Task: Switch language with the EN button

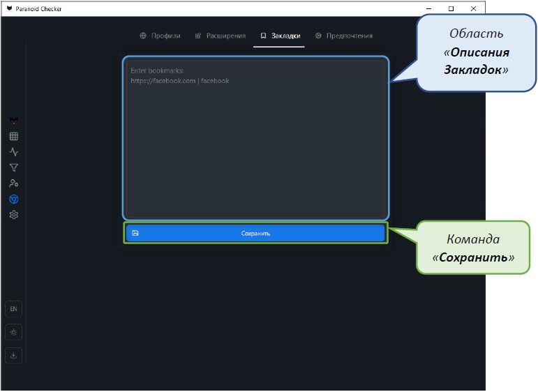Action: tap(13, 308)
